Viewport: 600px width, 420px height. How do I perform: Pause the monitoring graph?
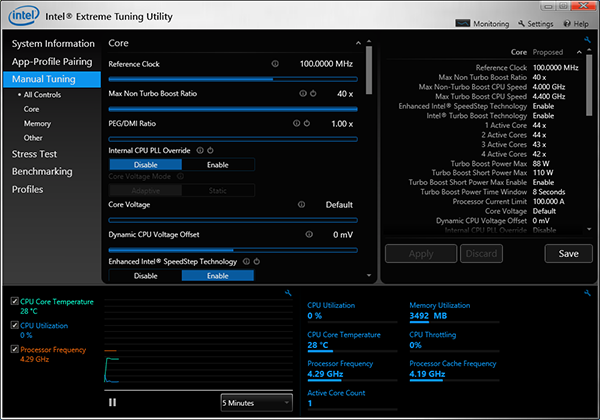113,402
